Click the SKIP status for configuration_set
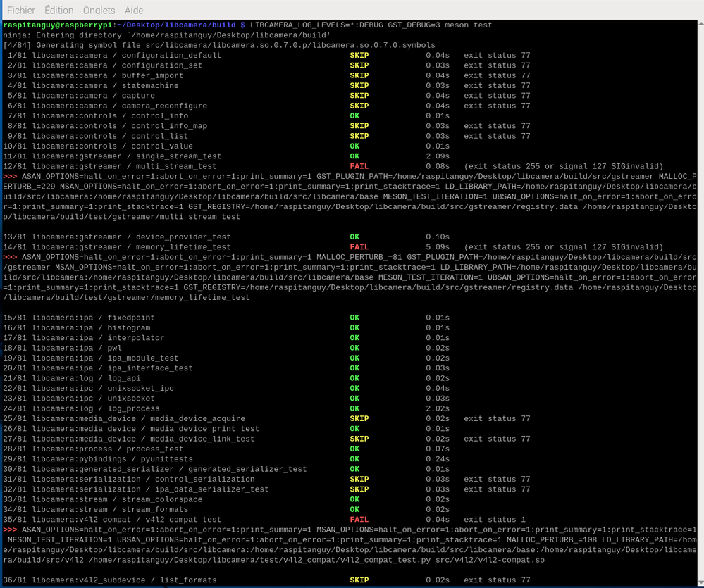 pos(359,65)
